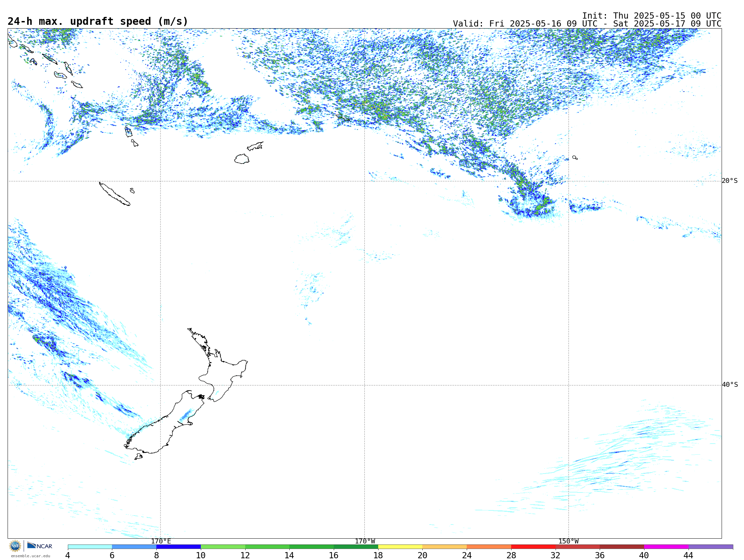
Task: Select the dark red 36-40 colorbar swatch
Action: coord(622,547)
